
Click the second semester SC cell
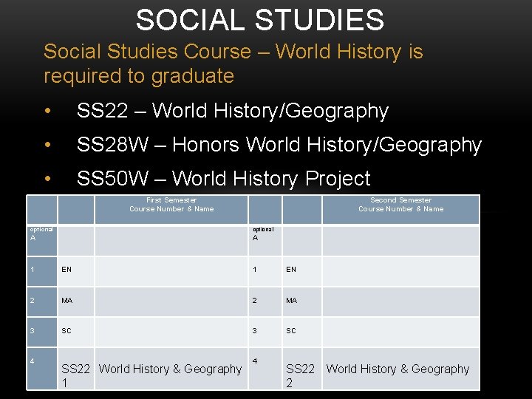click(302, 332)
